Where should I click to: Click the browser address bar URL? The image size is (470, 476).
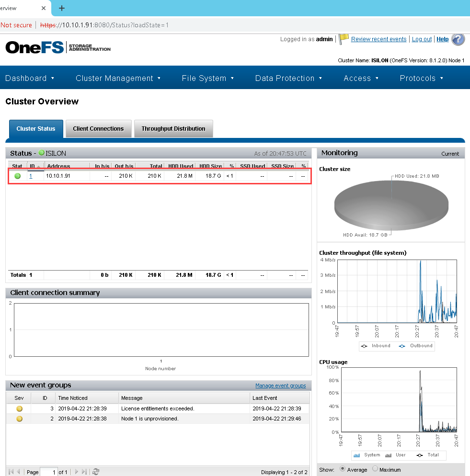[x=104, y=25]
